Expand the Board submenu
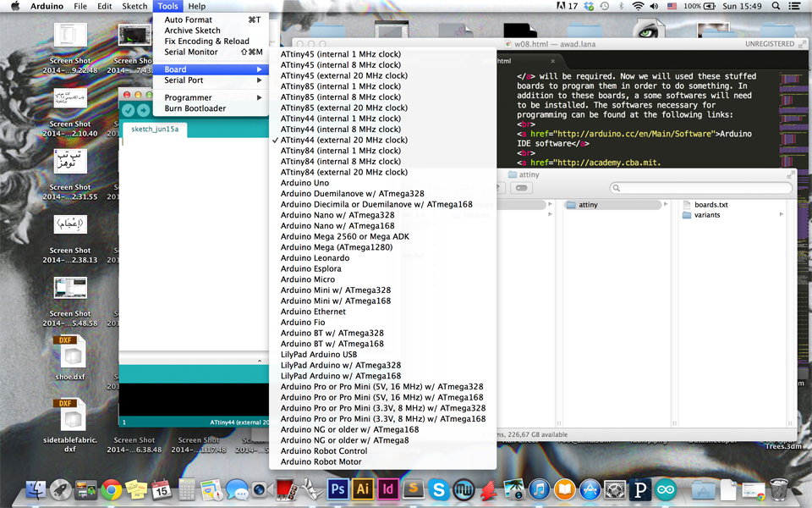This screenshot has height=508, width=812. pyautogui.click(x=211, y=69)
